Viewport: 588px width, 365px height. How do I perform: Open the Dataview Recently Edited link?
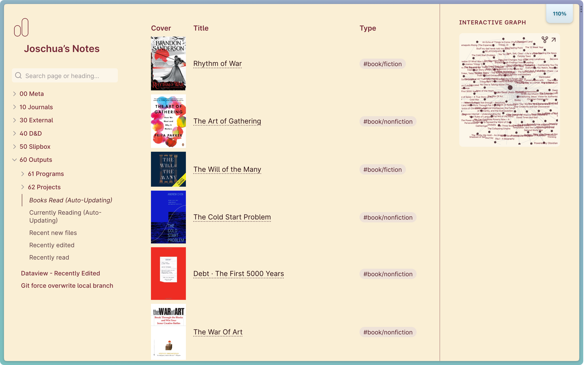tap(60, 273)
